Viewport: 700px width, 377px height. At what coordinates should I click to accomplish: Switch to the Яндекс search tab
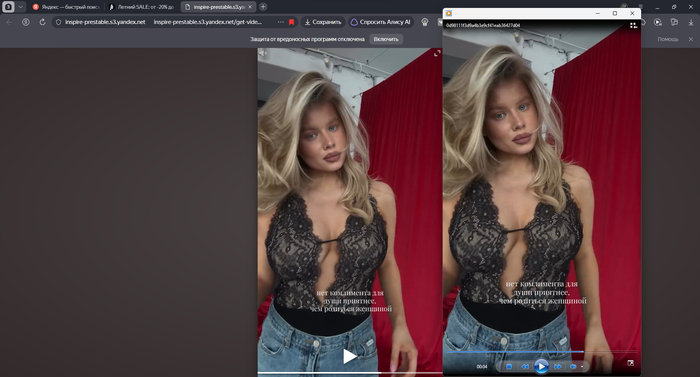[x=67, y=7]
